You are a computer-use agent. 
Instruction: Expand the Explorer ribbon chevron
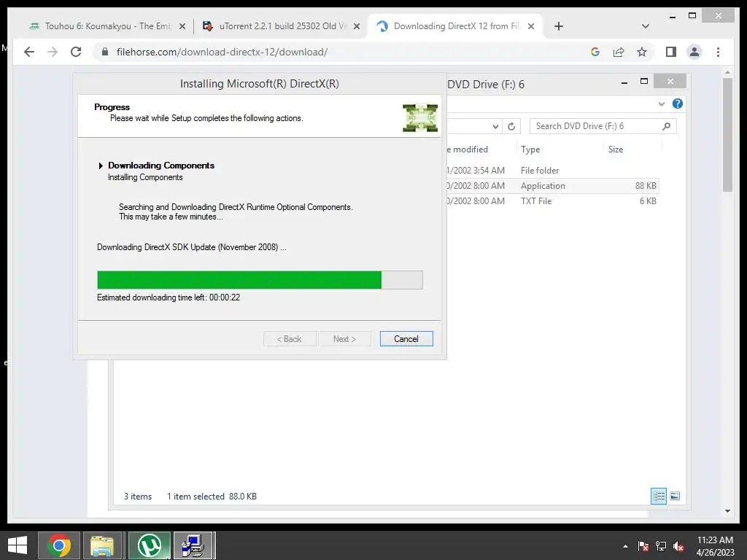click(661, 104)
